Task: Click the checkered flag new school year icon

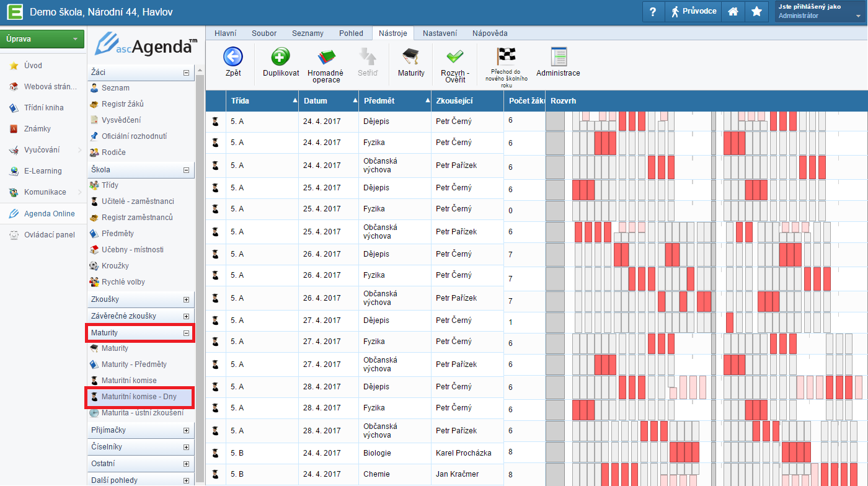Action: click(506, 56)
